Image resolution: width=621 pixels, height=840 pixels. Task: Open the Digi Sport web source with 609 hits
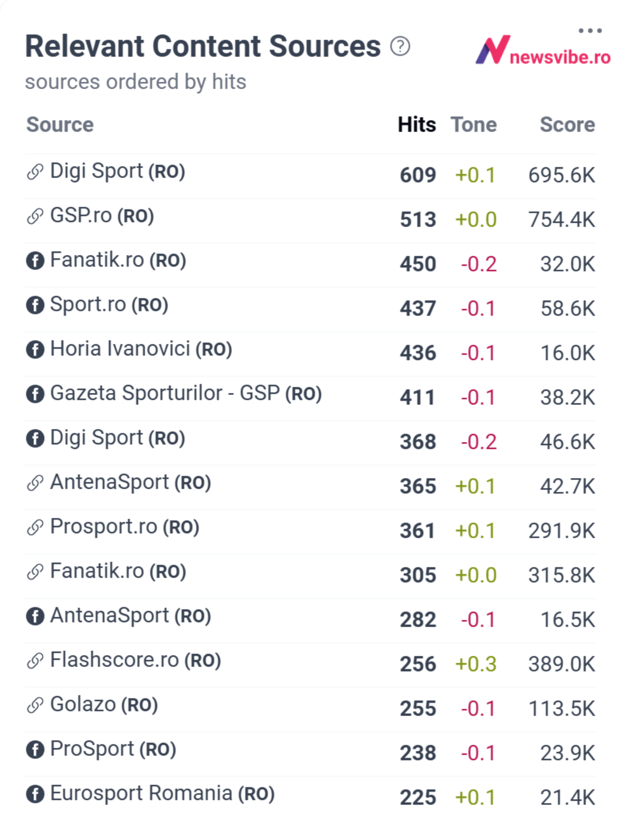(118, 171)
